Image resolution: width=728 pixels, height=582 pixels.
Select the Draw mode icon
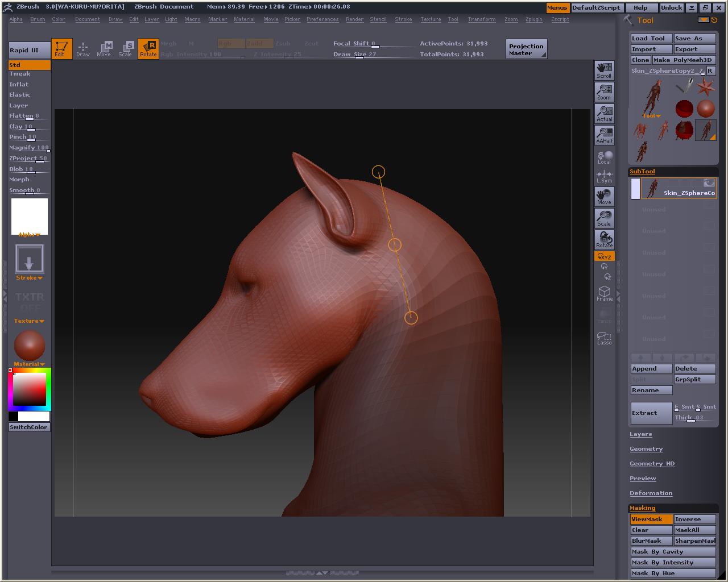[x=83, y=49]
